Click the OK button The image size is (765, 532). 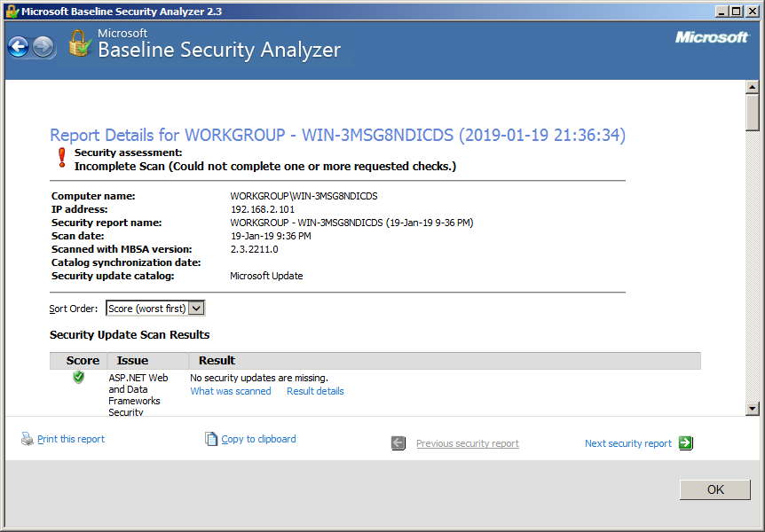715,489
